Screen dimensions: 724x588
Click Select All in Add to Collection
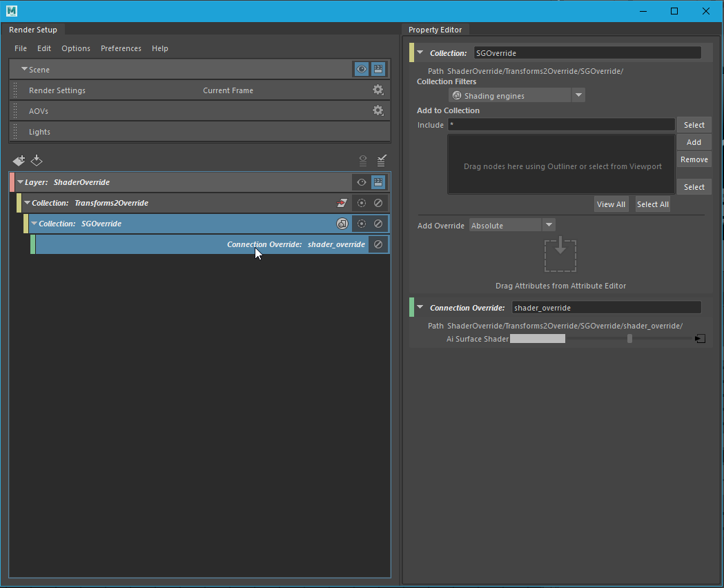(652, 204)
